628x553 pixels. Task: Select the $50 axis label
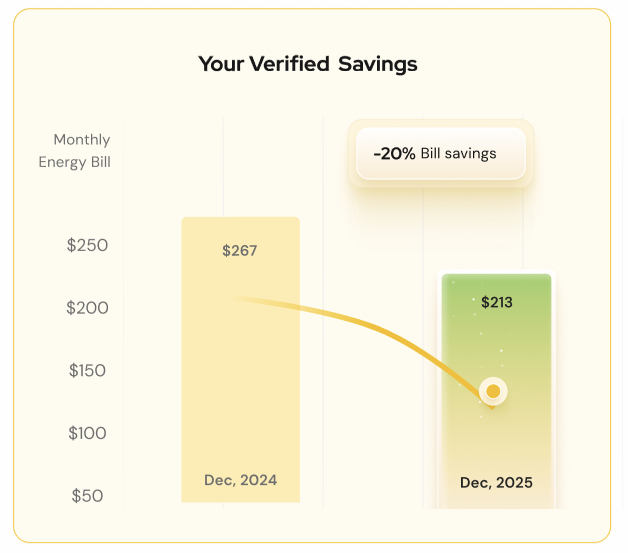pyautogui.click(x=87, y=495)
